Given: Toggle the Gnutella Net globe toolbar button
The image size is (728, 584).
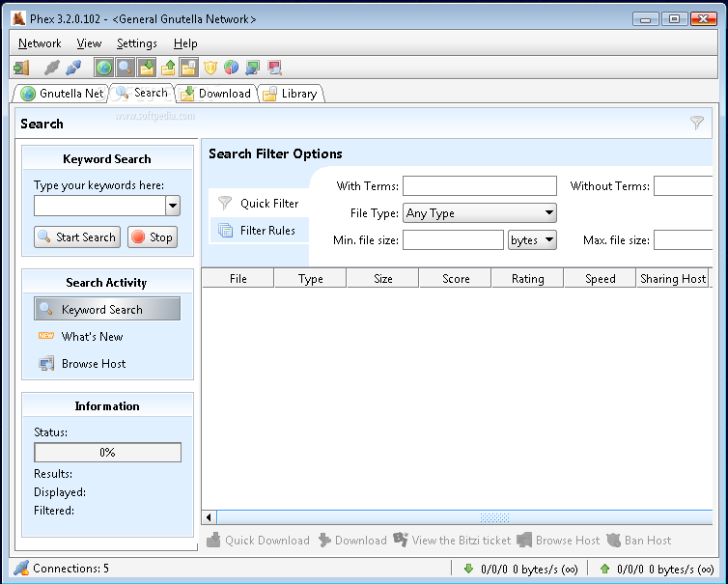Looking at the screenshot, I should pos(104,68).
